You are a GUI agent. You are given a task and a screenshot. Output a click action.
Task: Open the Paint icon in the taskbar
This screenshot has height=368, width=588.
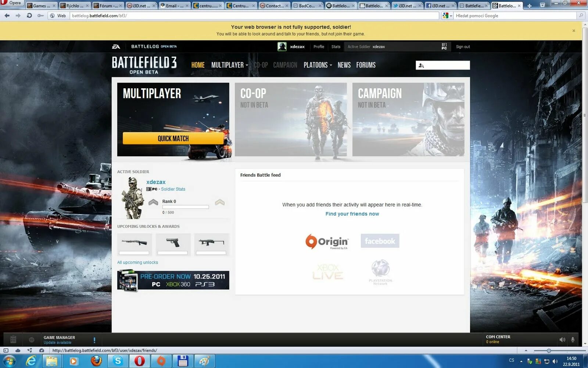coord(204,361)
